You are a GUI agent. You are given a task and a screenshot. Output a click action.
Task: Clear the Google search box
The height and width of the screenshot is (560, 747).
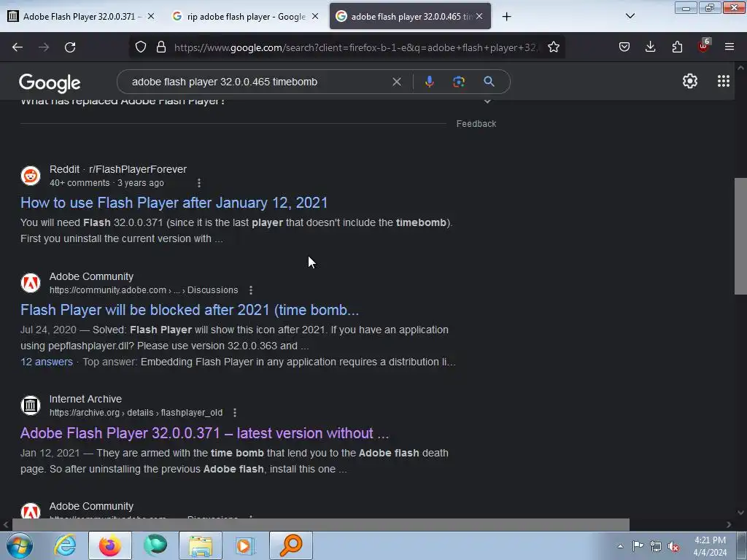396,82
